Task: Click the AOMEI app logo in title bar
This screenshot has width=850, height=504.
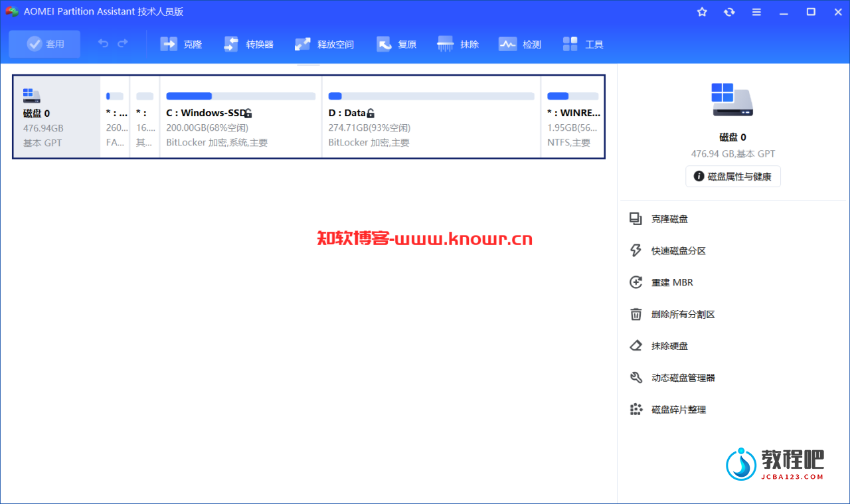Action: [x=12, y=12]
